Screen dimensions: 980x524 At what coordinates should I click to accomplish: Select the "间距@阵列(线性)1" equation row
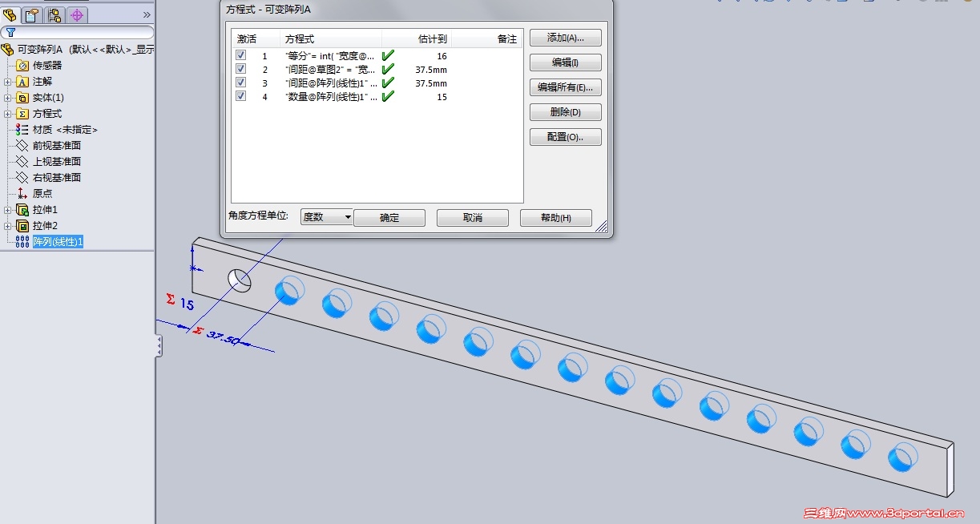pyautogui.click(x=377, y=83)
